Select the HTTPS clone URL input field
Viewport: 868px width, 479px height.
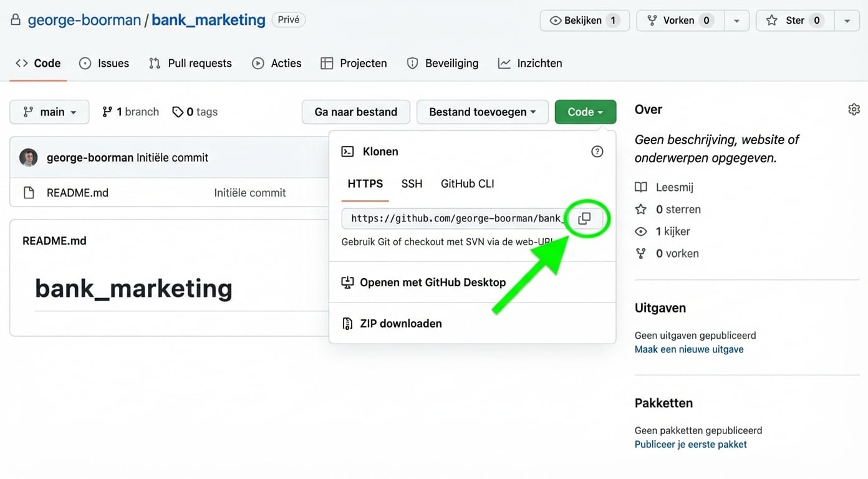[455, 218]
